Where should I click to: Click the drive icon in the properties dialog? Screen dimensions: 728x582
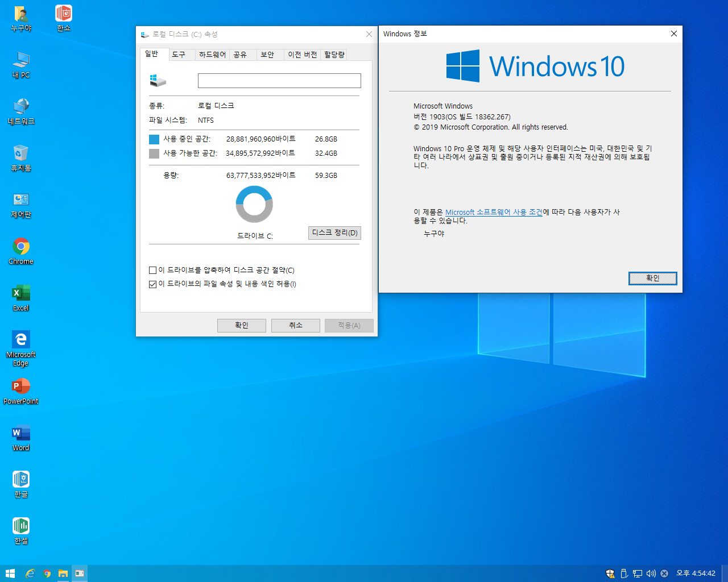tap(158, 80)
